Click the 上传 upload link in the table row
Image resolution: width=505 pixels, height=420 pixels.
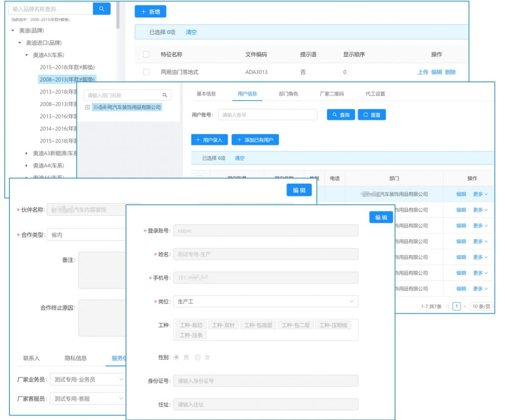pos(423,72)
